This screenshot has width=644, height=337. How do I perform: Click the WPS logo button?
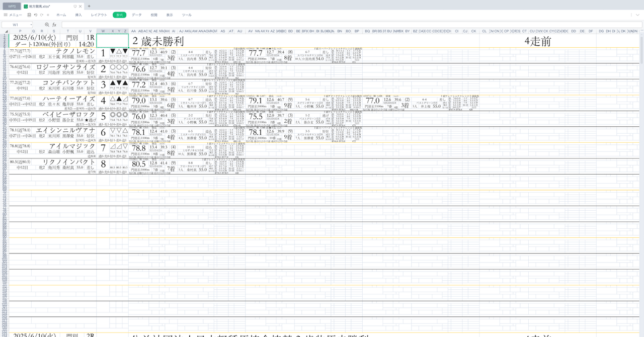click(x=12, y=7)
